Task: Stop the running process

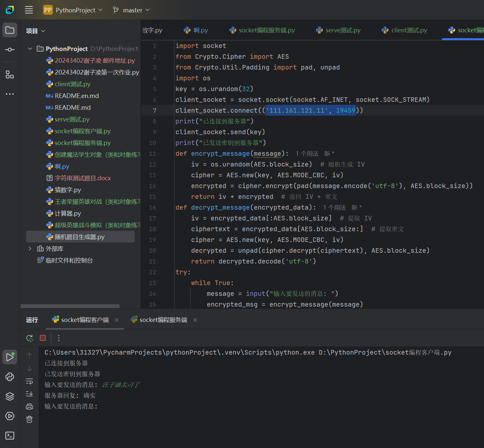Action: [x=43, y=338]
